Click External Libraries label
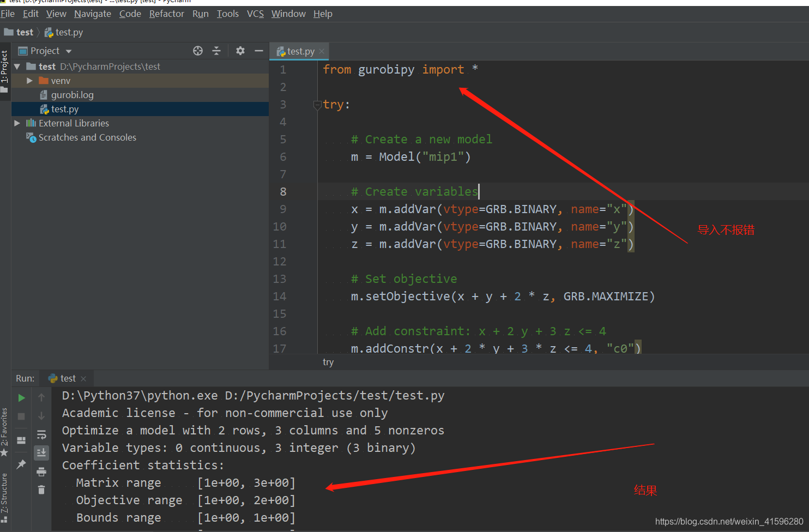The width and height of the screenshot is (809, 532). pos(74,123)
